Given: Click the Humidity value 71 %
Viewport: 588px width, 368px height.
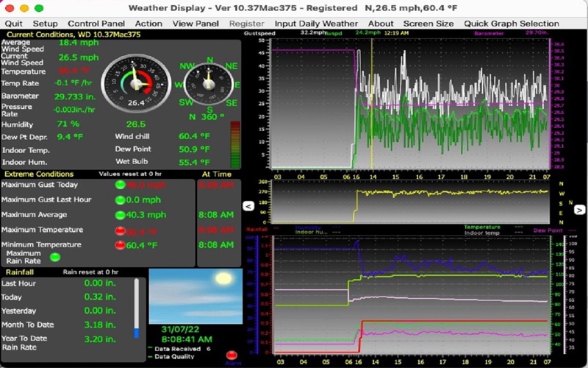Looking at the screenshot, I should [68, 124].
